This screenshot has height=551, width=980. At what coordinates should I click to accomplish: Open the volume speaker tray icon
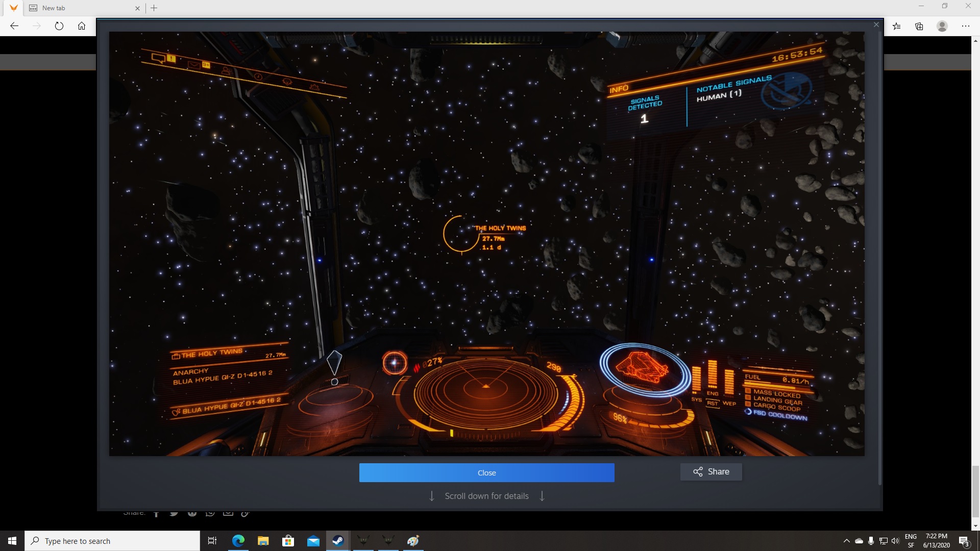click(x=895, y=541)
